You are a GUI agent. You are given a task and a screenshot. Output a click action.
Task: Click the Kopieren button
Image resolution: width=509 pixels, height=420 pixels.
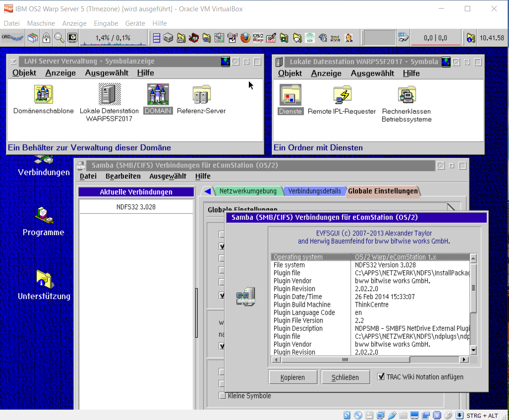(x=293, y=378)
